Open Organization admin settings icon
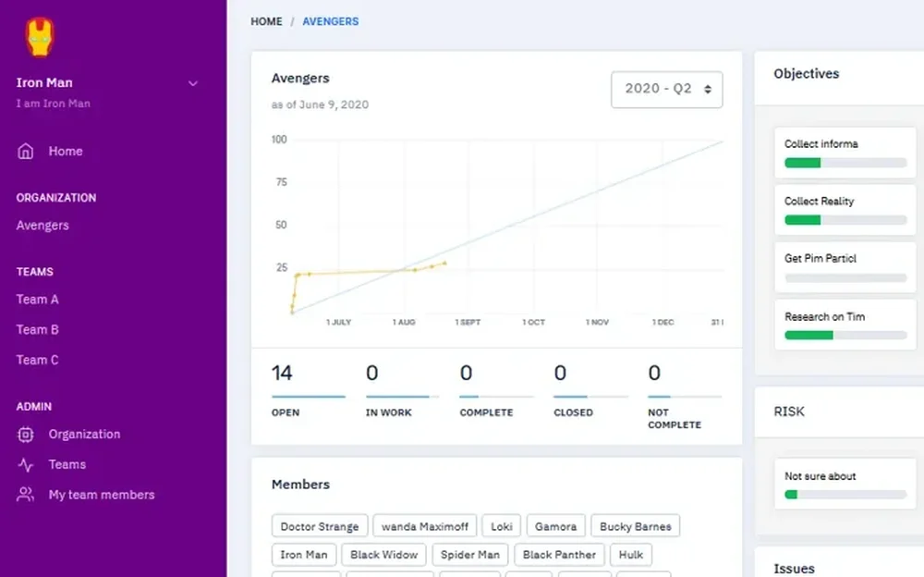 [24, 435]
